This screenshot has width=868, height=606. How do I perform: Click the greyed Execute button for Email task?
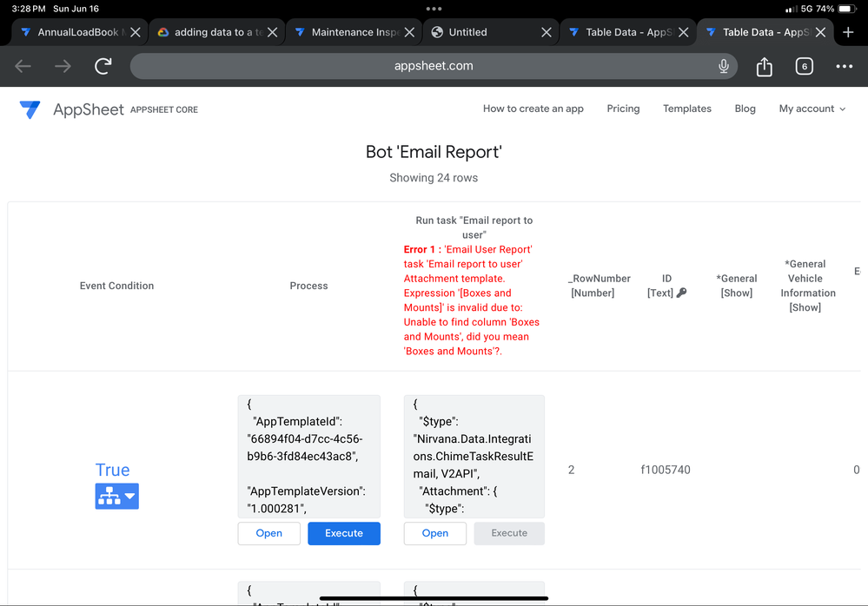pos(509,533)
